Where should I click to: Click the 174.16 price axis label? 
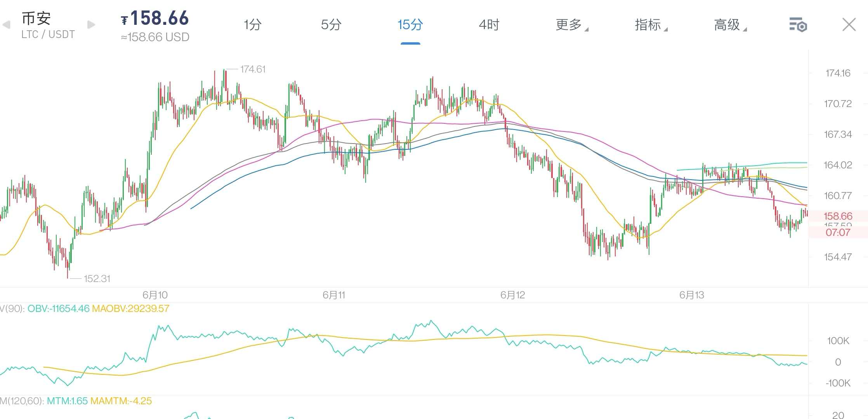click(x=838, y=73)
